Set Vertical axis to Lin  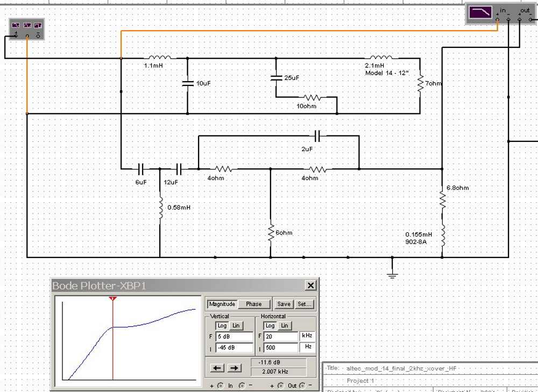pyautogui.click(x=236, y=325)
